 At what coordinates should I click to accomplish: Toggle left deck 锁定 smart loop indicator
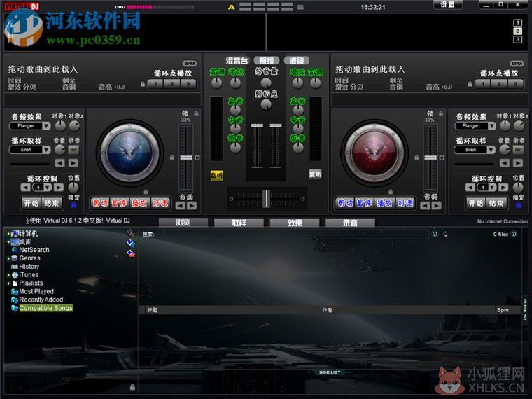coord(73,205)
